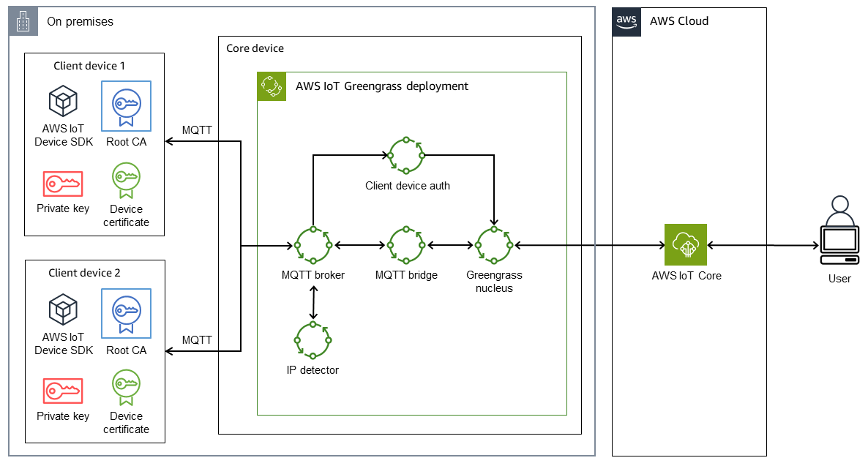Select the User laptop icon

pos(839,240)
